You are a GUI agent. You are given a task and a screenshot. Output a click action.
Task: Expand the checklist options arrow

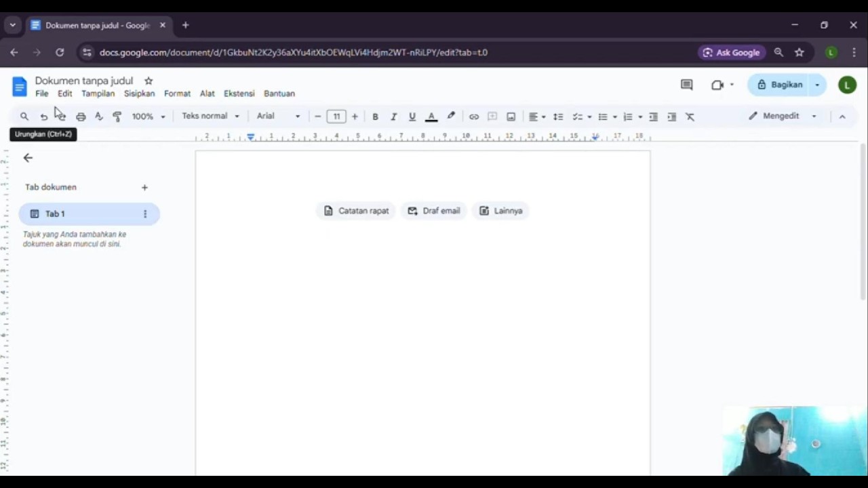pyautogui.click(x=589, y=117)
